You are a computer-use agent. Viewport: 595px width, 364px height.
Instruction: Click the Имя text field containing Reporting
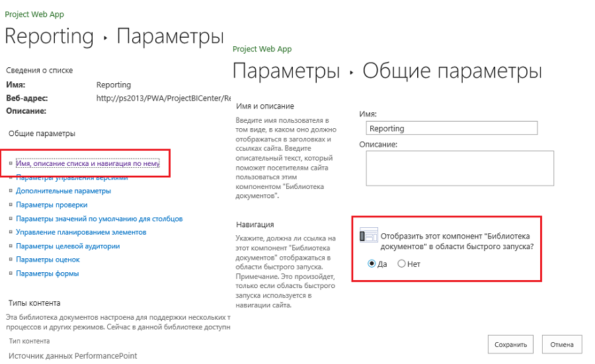click(452, 128)
